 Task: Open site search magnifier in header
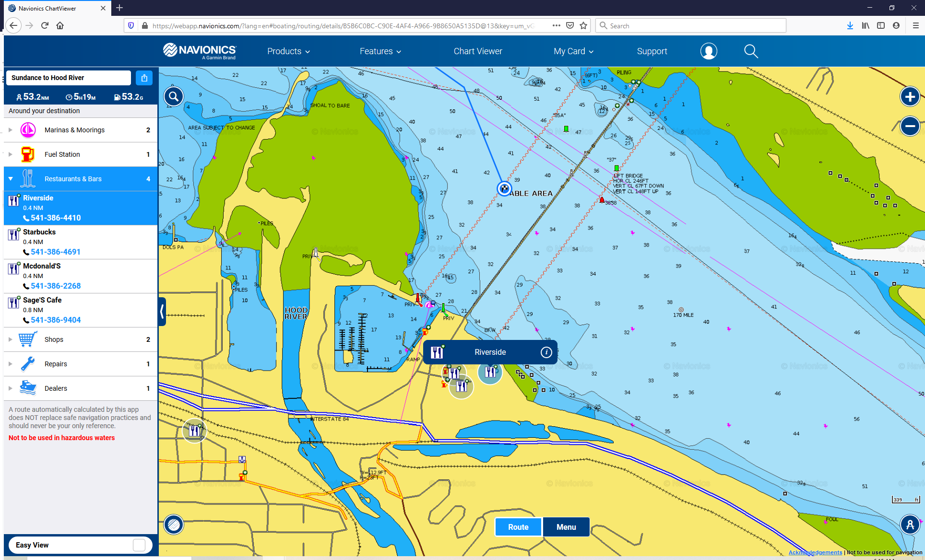click(751, 51)
